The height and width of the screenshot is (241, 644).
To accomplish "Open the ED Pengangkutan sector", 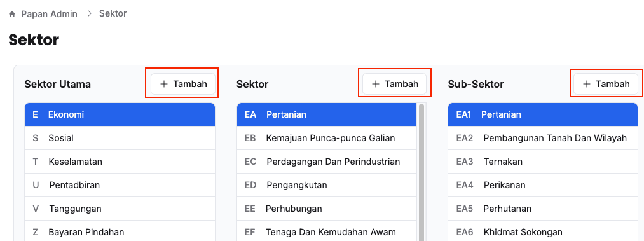I will [x=327, y=185].
